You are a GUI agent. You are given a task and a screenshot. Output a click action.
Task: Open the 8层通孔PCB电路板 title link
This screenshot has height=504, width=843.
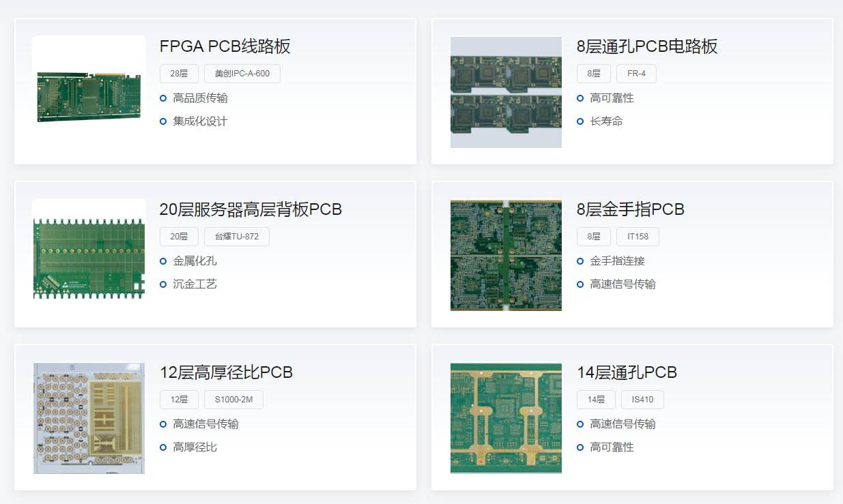pos(647,46)
